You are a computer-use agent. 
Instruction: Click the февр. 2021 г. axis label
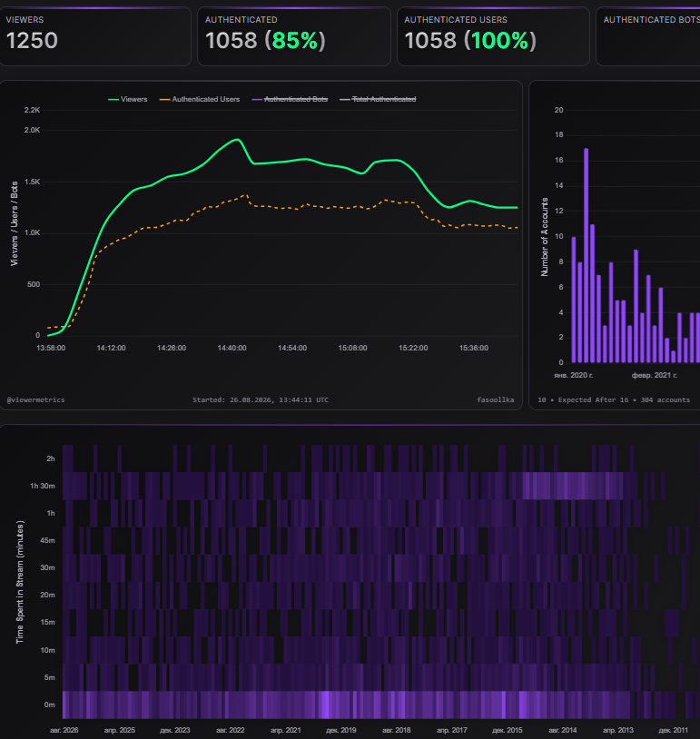[655, 375]
